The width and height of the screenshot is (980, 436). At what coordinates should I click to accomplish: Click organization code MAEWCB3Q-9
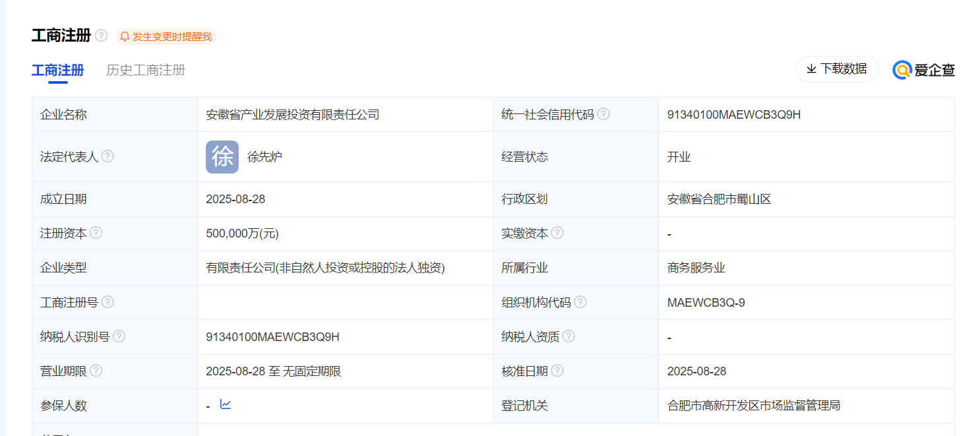pos(706,303)
